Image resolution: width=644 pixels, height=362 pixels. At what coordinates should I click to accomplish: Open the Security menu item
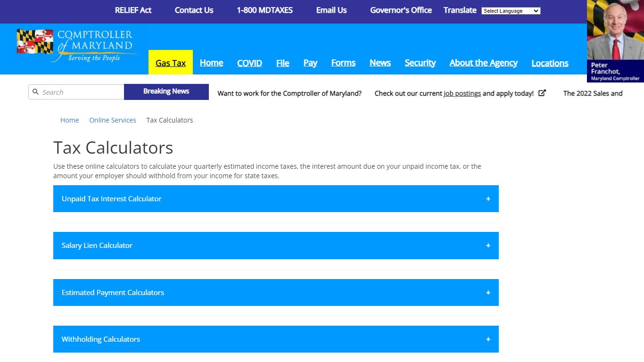(420, 63)
